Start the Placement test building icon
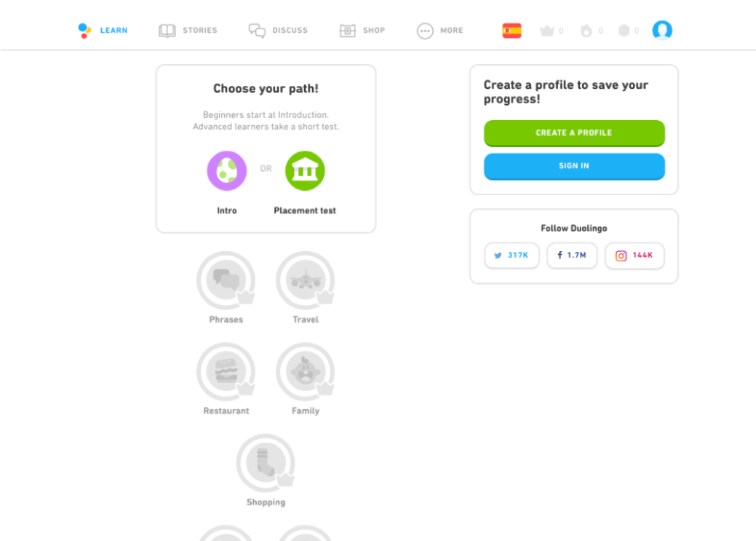Viewport: 756px width, 541px height. (x=305, y=170)
